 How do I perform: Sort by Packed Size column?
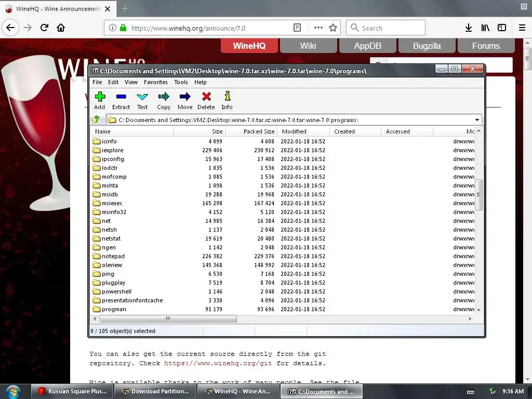point(251,131)
